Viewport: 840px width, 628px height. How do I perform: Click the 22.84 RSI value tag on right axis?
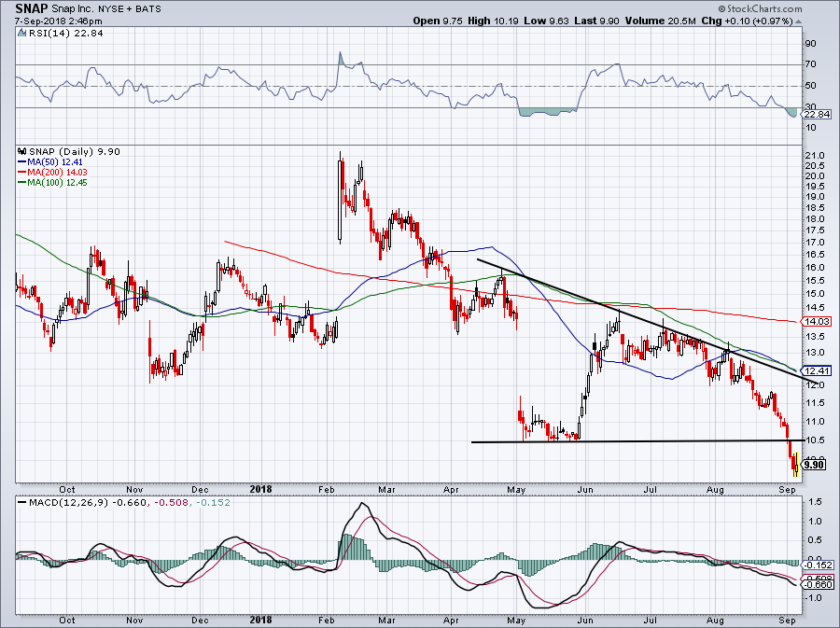click(817, 114)
